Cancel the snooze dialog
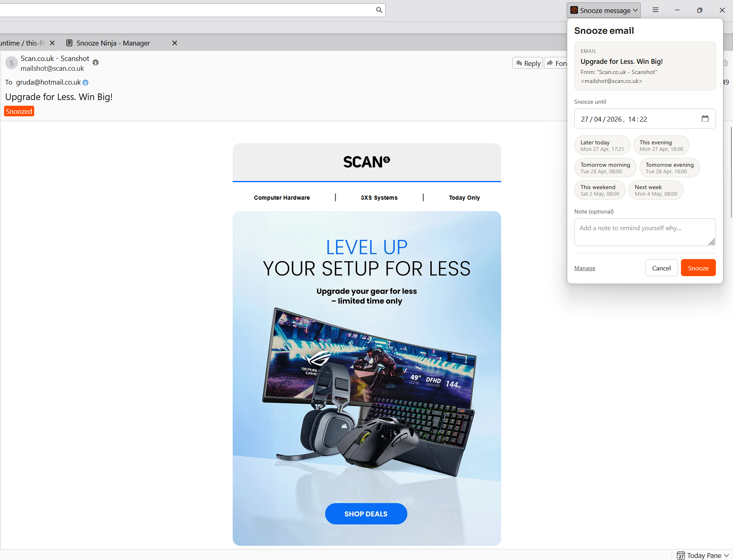This screenshot has height=560, width=733. pyautogui.click(x=661, y=268)
